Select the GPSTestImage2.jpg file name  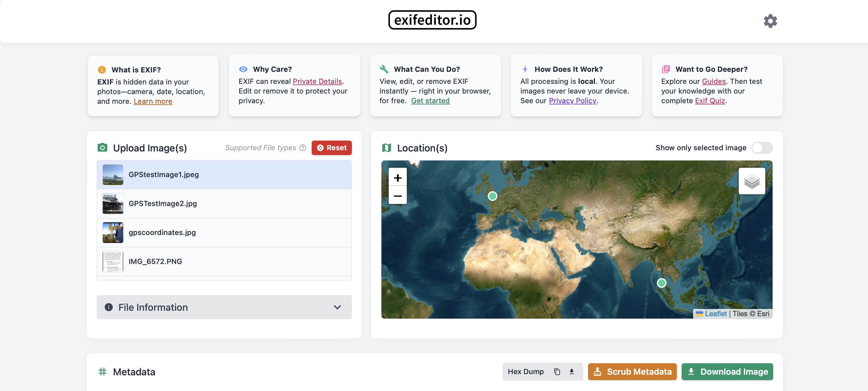pos(162,204)
